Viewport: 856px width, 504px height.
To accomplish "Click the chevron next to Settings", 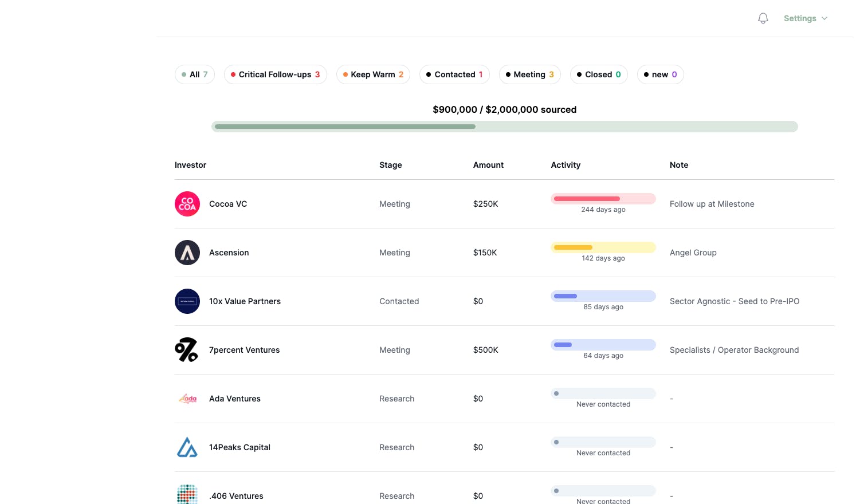I will tap(824, 18).
